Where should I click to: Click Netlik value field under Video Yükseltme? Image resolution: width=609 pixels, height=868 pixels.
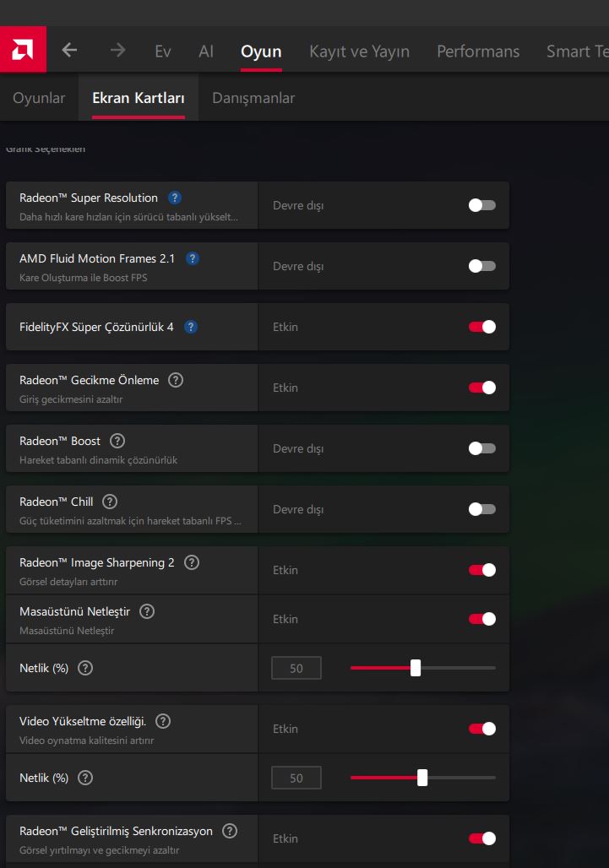pyautogui.click(x=296, y=778)
